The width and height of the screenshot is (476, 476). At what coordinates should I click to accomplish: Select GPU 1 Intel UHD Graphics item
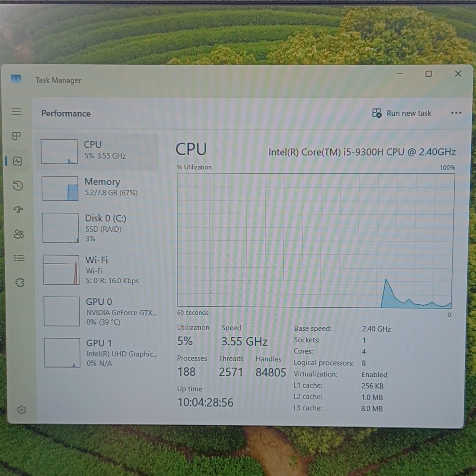(x=102, y=353)
